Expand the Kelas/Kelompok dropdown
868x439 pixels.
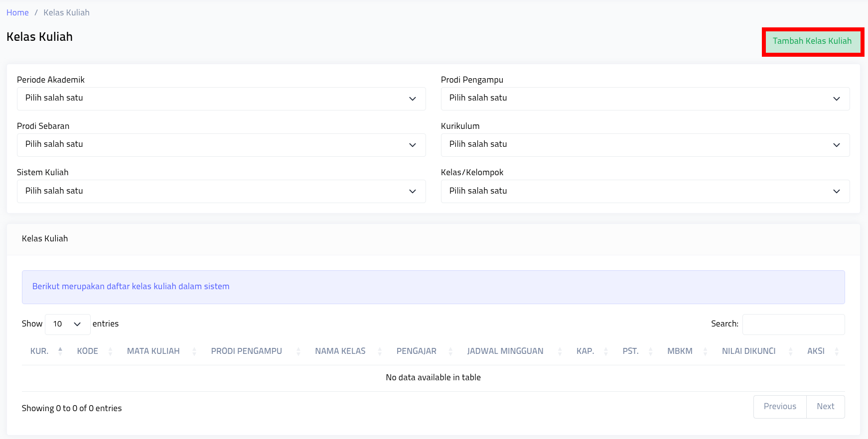645,191
